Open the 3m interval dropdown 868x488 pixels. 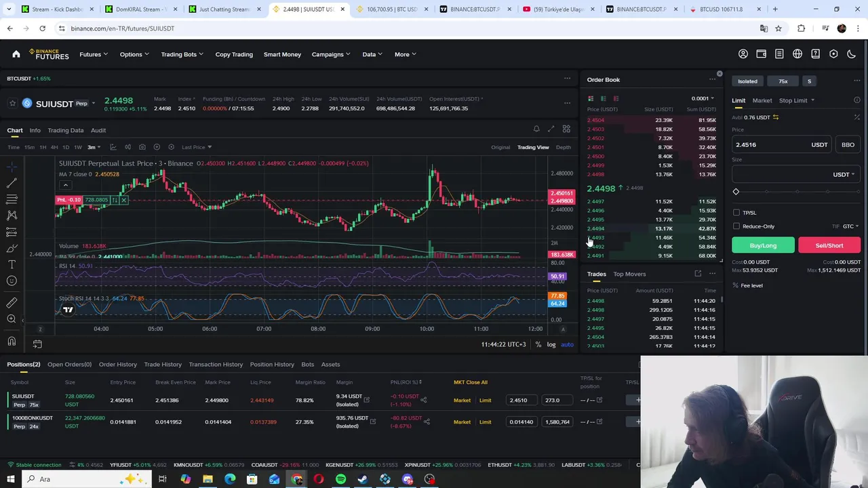click(94, 147)
